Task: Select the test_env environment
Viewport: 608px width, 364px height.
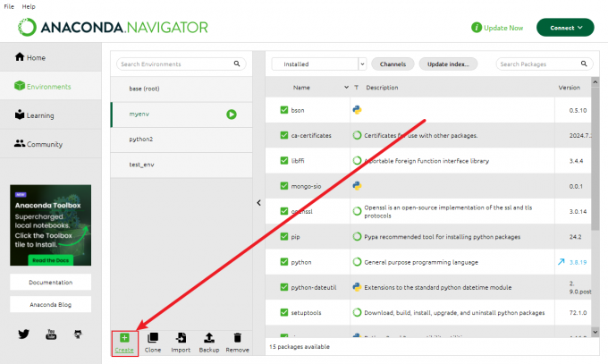Action: [x=182, y=165]
